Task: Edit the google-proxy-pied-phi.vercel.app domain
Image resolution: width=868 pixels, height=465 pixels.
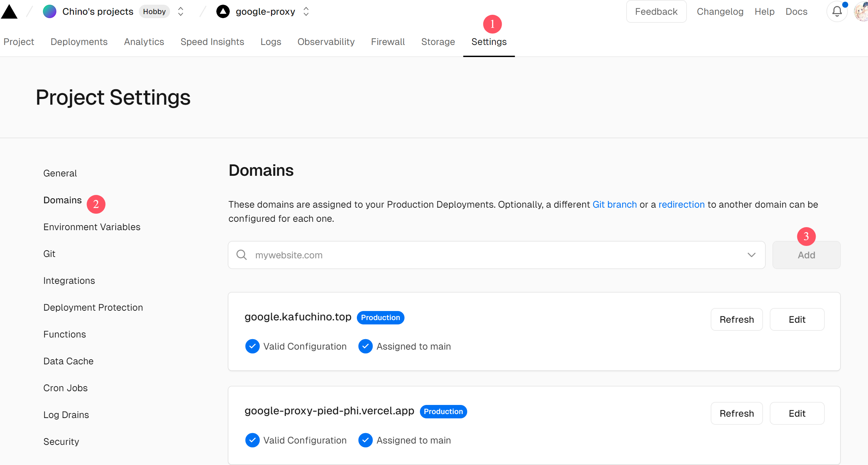Action: pos(797,413)
